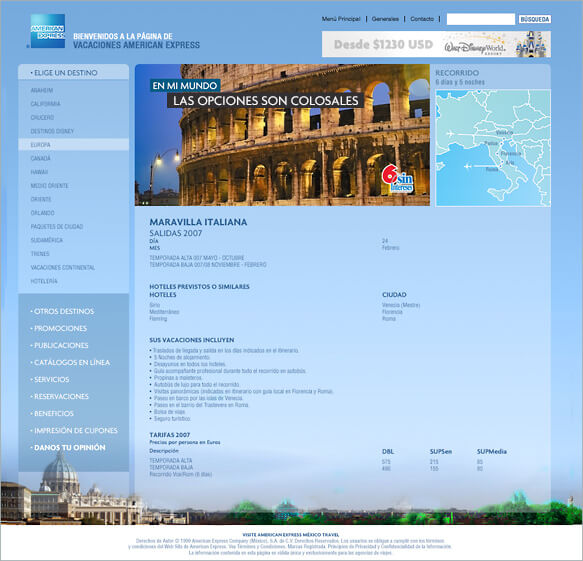Click the American Express logo
This screenshot has height=561, width=583.
[x=48, y=31]
